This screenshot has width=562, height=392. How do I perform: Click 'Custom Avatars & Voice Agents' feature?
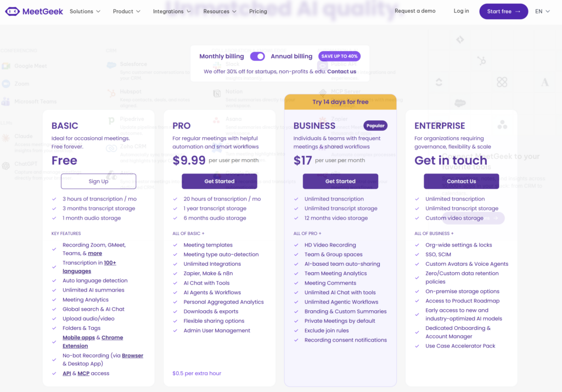467,264
